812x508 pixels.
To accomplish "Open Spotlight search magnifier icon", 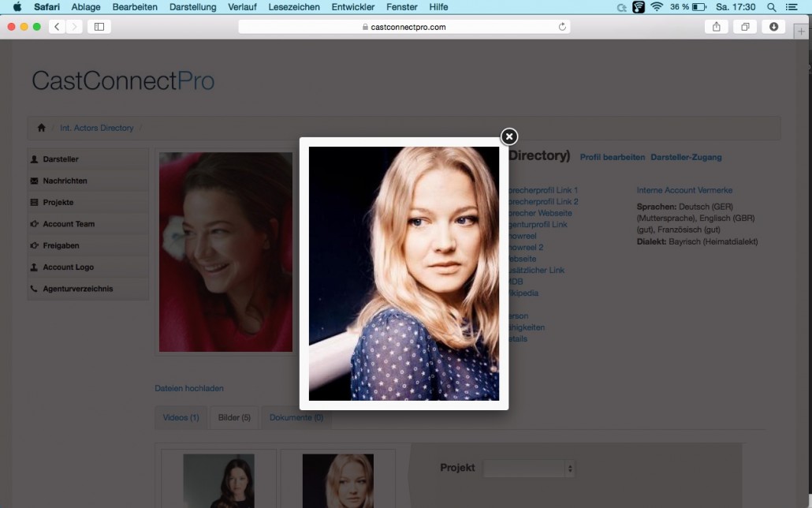I will 771,7.
